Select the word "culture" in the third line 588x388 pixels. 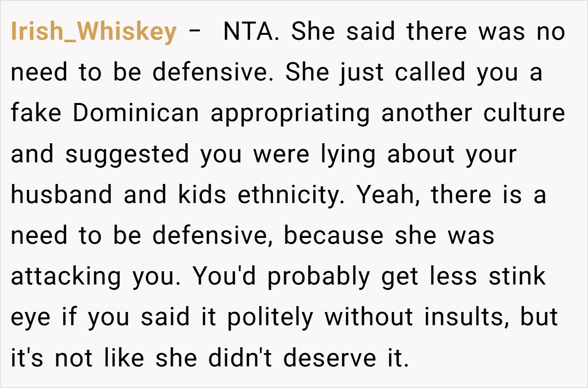point(524,113)
